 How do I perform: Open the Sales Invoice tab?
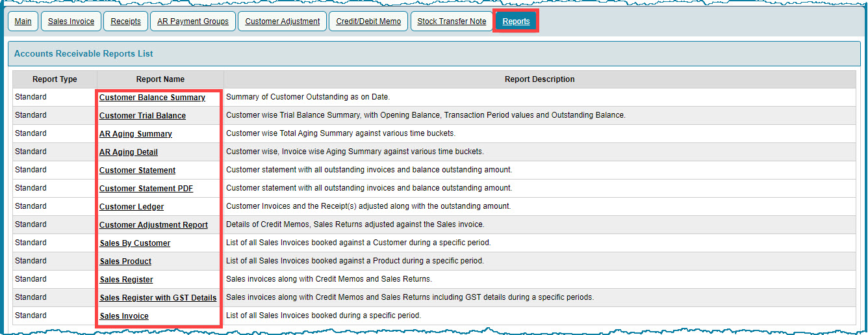coord(71,21)
